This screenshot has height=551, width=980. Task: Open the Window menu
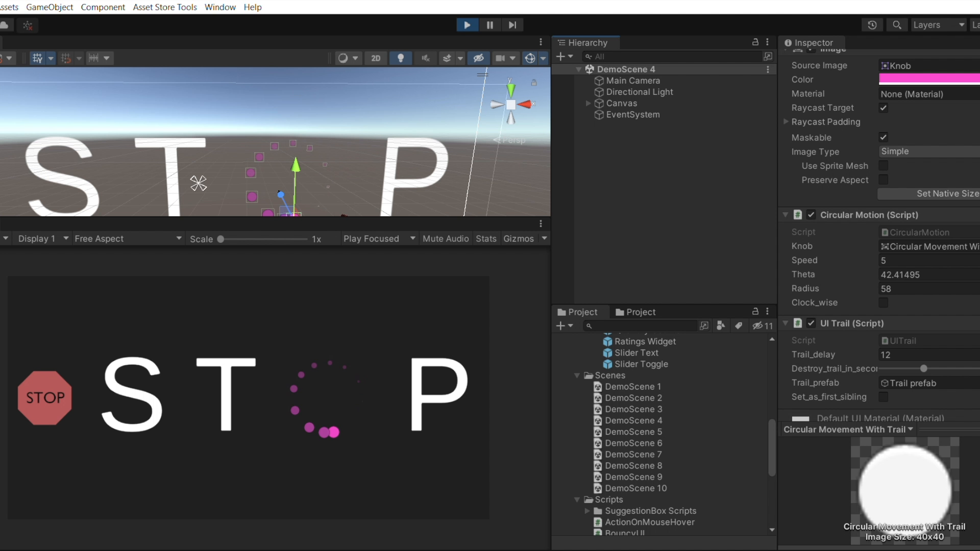(220, 7)
